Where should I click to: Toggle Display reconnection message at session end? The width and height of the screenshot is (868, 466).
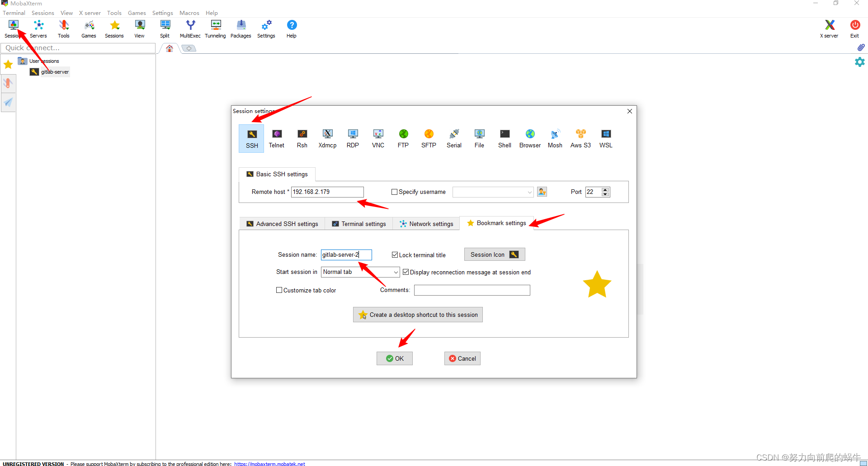click(406, 272)
